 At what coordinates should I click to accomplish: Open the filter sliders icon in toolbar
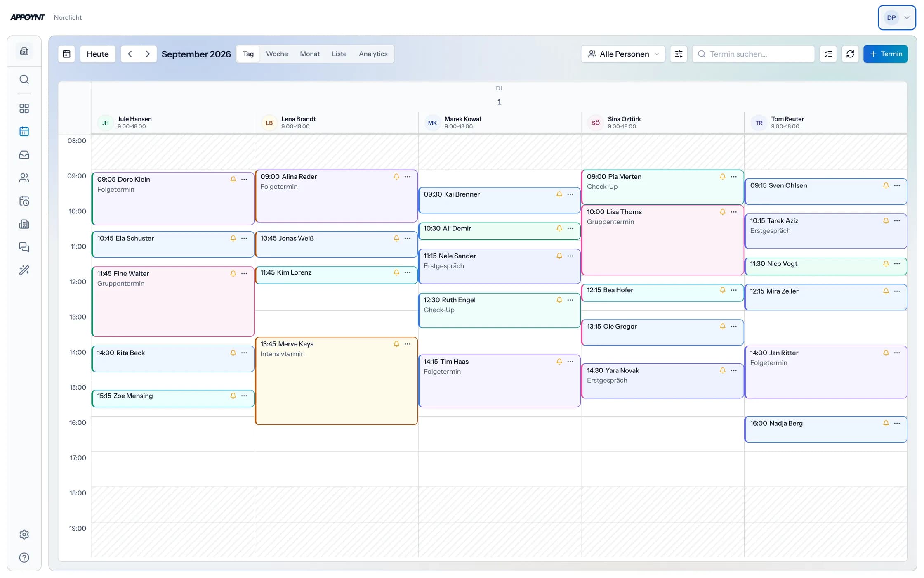click(x=679, y=54)
